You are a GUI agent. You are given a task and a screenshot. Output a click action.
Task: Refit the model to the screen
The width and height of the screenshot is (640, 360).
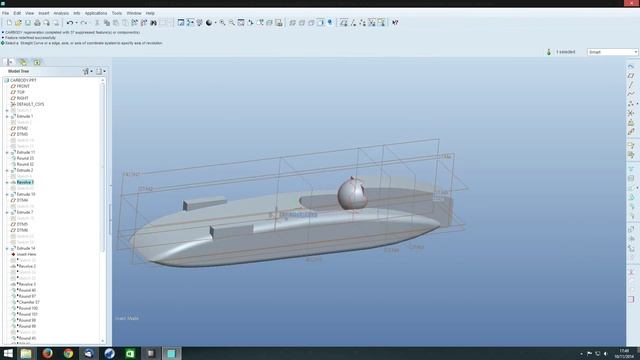coord(241,23)
